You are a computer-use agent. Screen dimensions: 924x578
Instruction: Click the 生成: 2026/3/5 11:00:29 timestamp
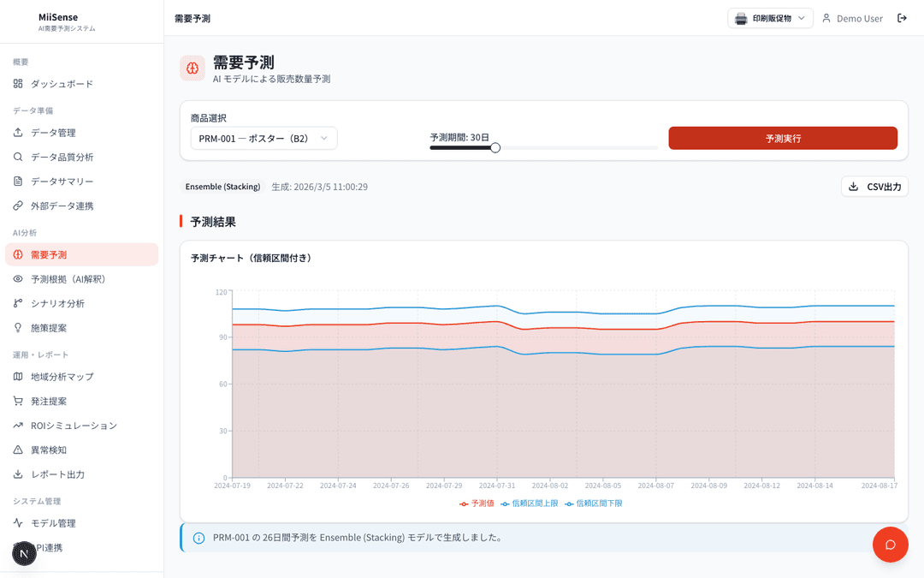(x=319, y=187)
